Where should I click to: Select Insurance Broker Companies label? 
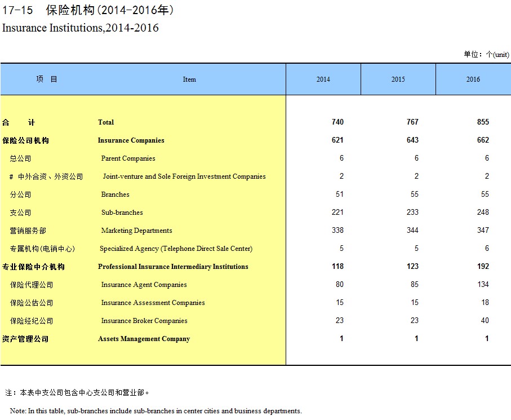[144, 321]
